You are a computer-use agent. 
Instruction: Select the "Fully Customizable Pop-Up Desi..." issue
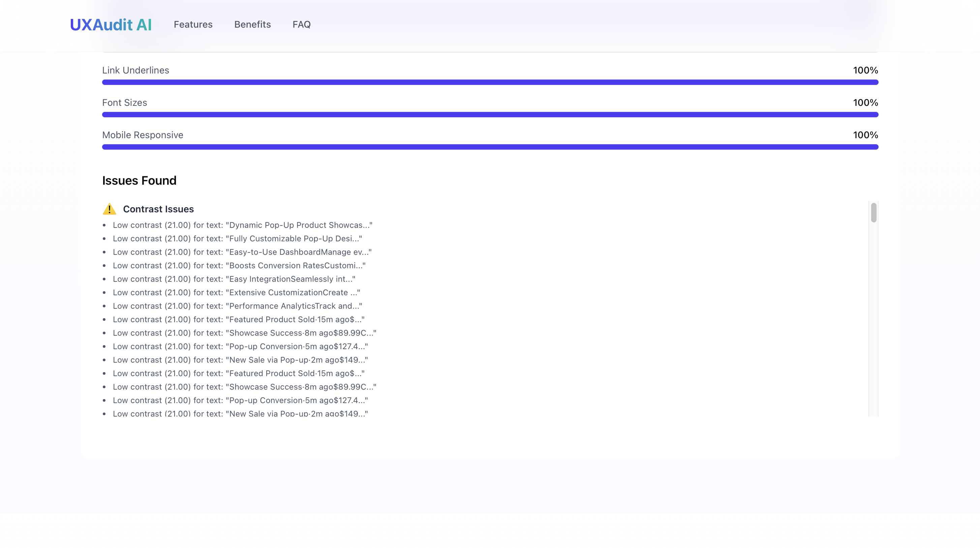tap(237, 239)
